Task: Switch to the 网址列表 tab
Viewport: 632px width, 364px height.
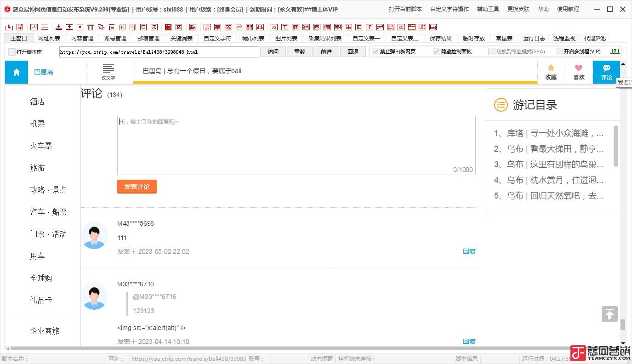Action: (49, 39)
